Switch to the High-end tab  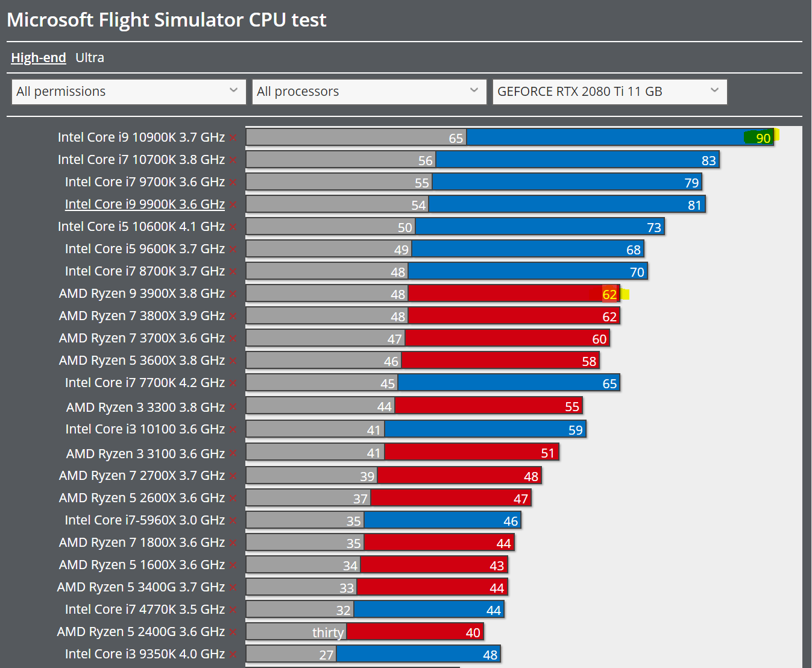[x=39, y=58]
